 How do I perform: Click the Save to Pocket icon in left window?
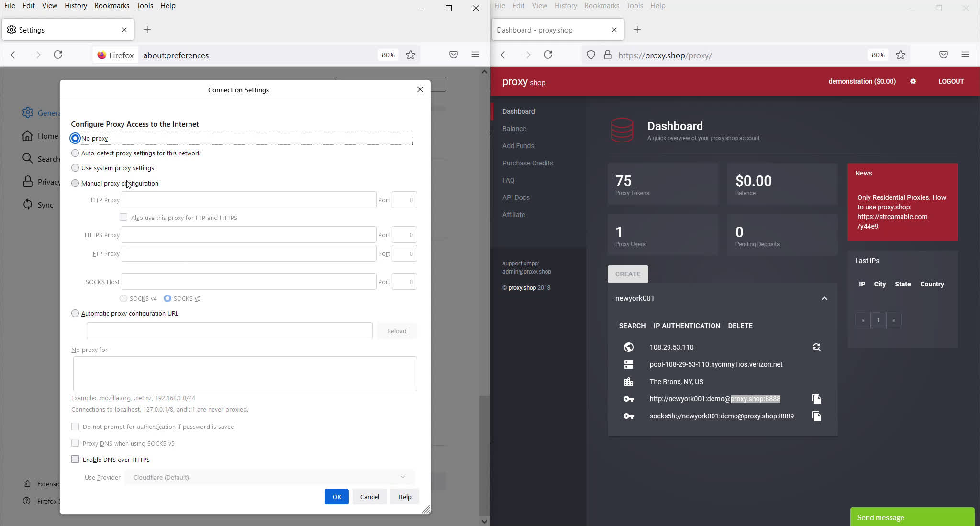[x=454, y=55]
